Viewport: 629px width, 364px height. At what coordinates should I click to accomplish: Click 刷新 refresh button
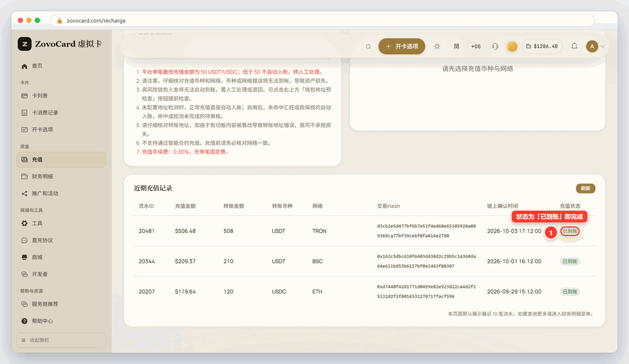pos(586,189)
